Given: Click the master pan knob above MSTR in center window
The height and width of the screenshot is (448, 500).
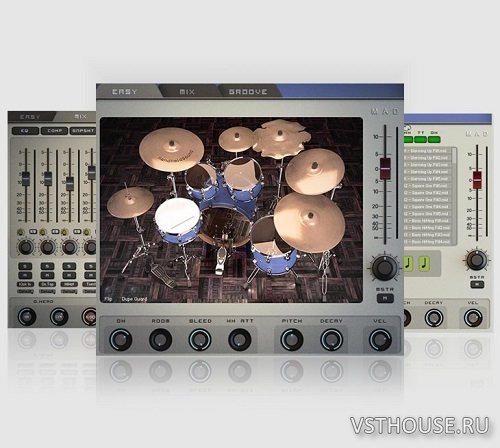Looking at the screenshot, I should pos(384,268).
